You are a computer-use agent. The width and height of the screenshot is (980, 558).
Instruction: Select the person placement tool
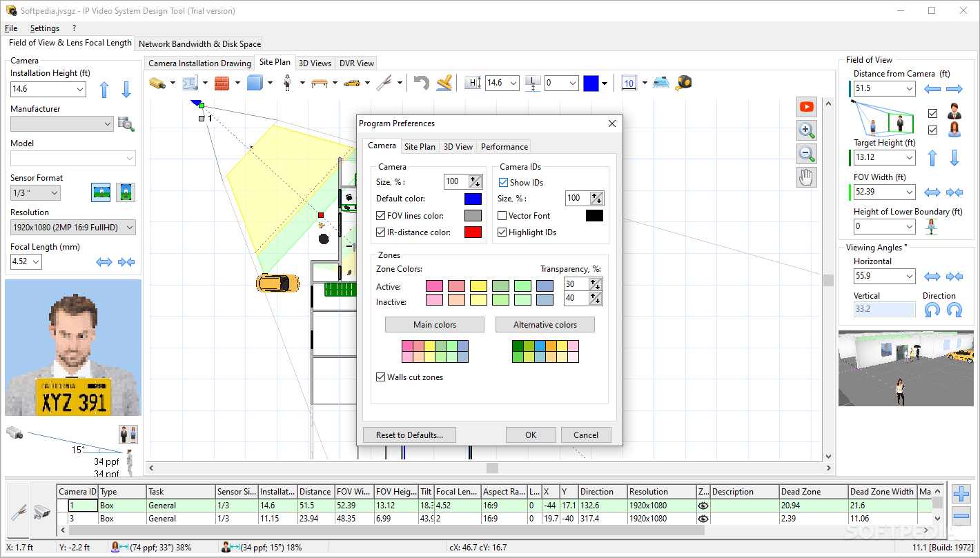288,83
